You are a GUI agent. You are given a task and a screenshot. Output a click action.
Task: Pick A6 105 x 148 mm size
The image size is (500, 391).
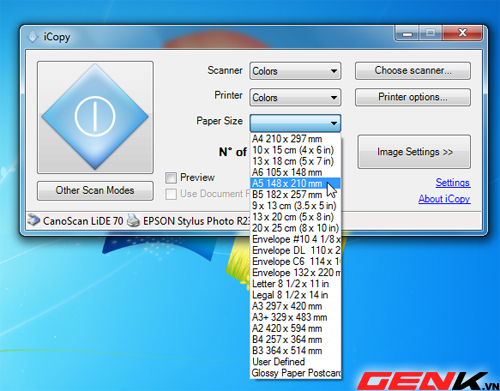(295, 172)
